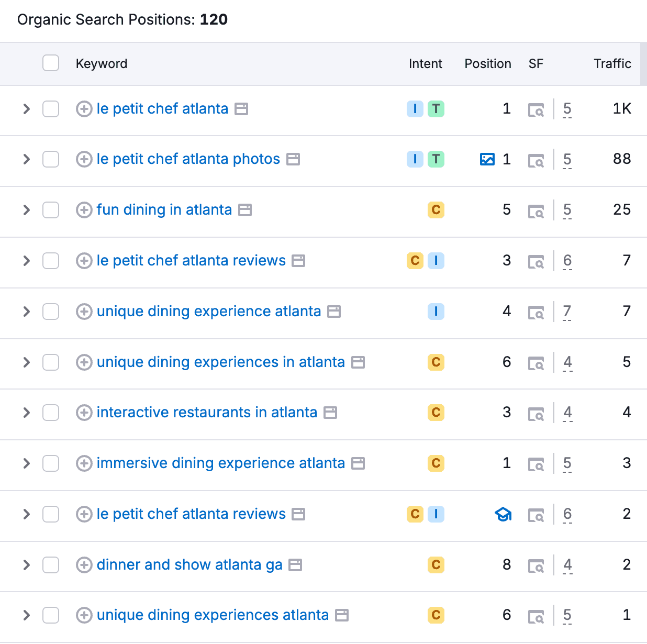Screen dimensions: 647x644
Task: Click SF count 5 for 'le petit chef atlanta'
Action: 567,109
